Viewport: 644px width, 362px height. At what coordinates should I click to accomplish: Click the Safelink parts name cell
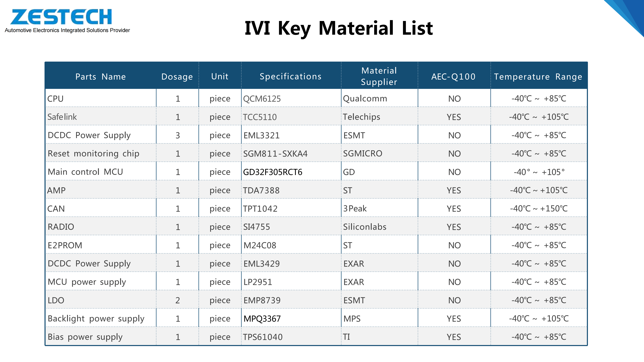click(62, 117)
